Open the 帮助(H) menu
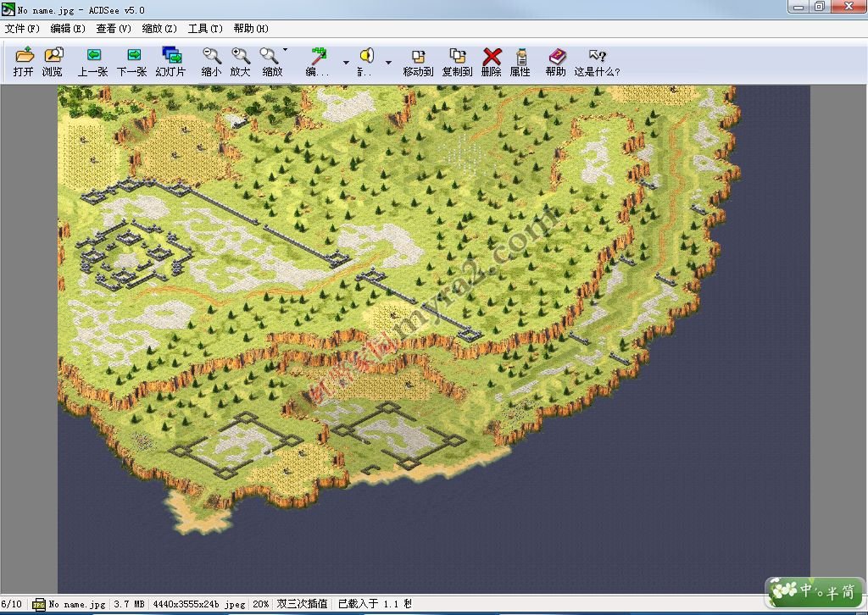This screenshot has width=868, height=615. (251, 29)
